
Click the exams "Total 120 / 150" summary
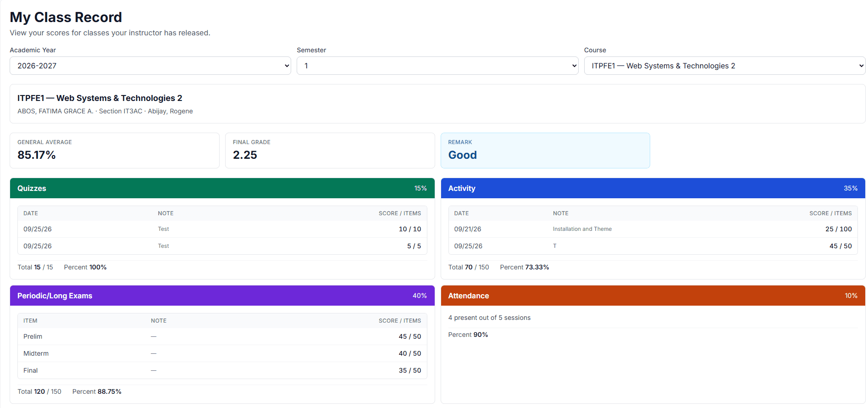[39, 391]
